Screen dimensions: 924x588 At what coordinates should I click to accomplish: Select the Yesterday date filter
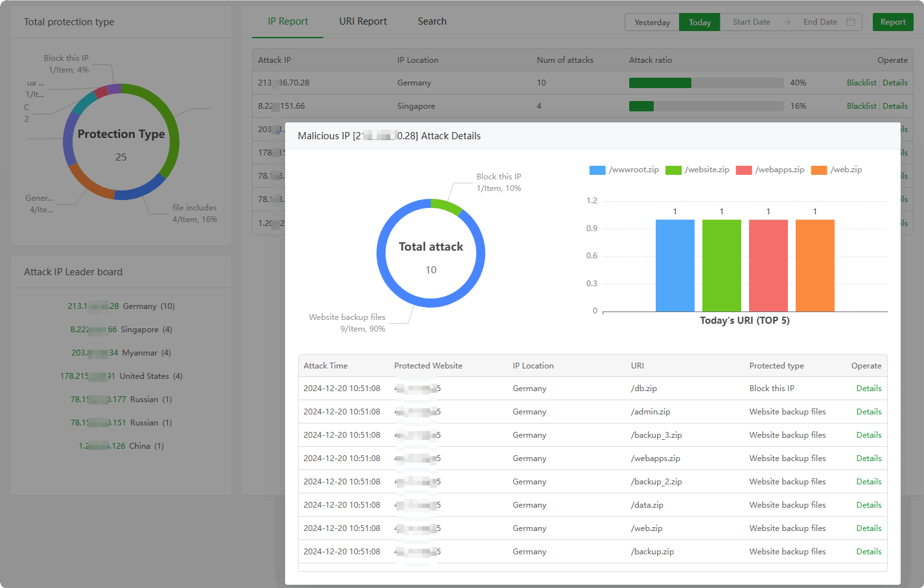pos(652,22)
